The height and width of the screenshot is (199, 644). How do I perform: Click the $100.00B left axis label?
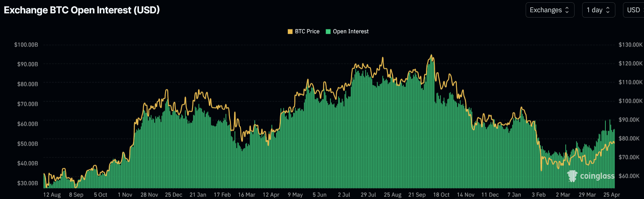click(x=26, y=45)
